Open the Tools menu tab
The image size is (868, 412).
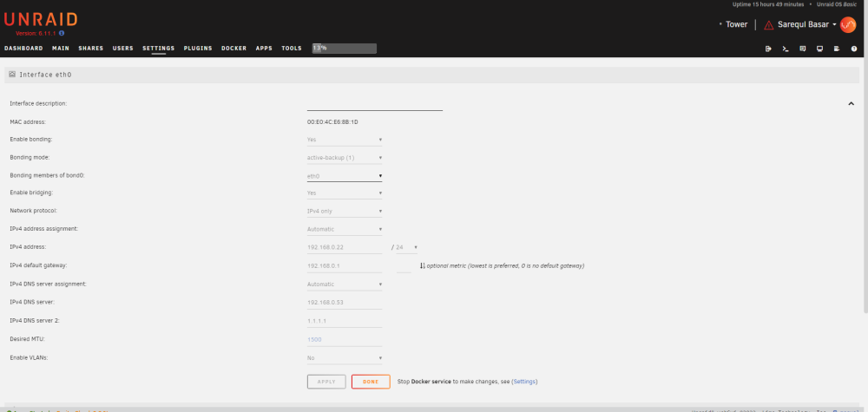(x=292, y=49)
